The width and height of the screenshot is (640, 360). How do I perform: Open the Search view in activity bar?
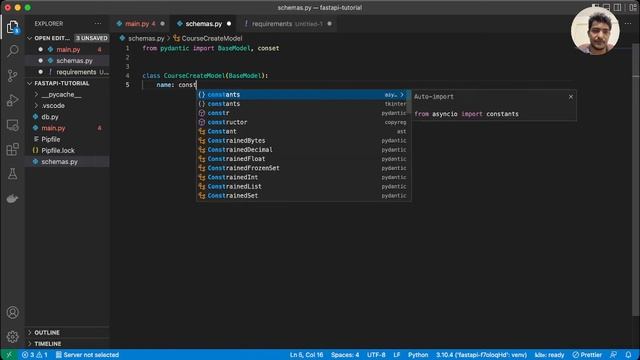point(12,51)
